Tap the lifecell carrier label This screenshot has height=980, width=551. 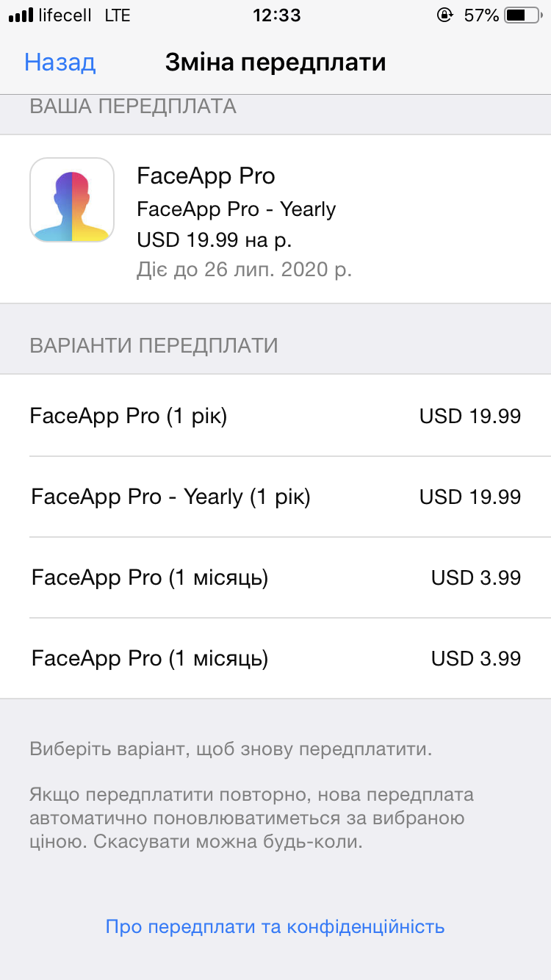67,15
